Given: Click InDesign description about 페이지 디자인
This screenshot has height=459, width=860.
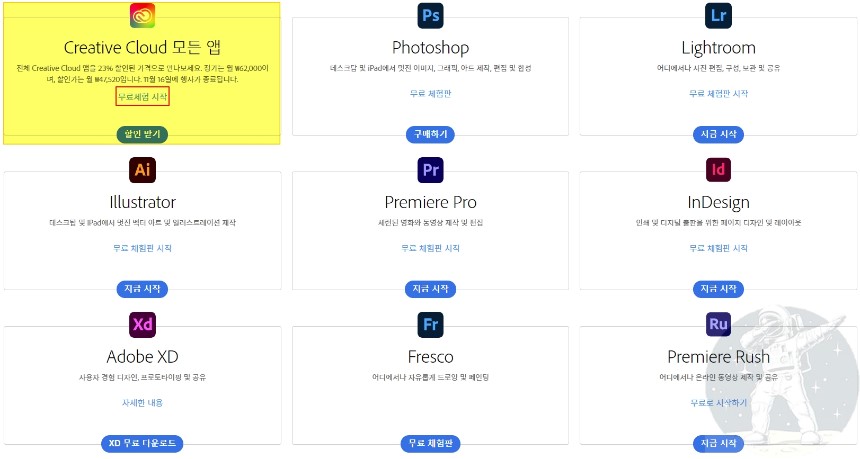Looking at the screenshot, I should (718, 223).
